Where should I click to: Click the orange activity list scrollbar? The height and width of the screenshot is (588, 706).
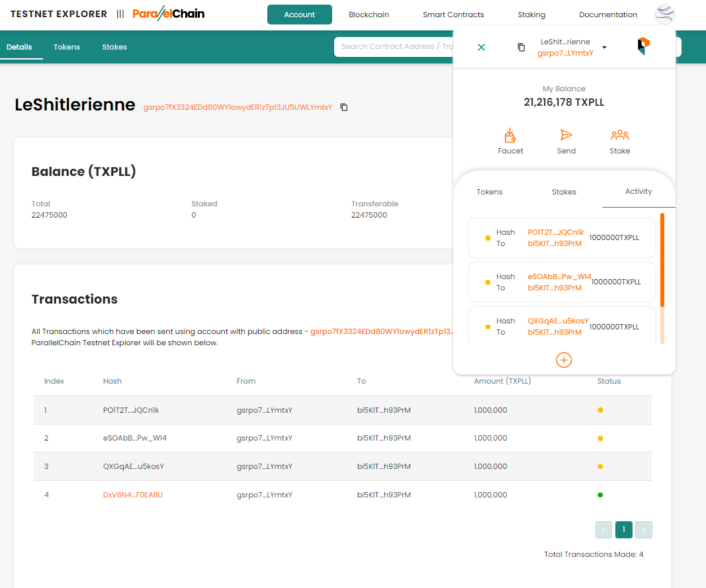pyautogui.click(x=662, y=260)
